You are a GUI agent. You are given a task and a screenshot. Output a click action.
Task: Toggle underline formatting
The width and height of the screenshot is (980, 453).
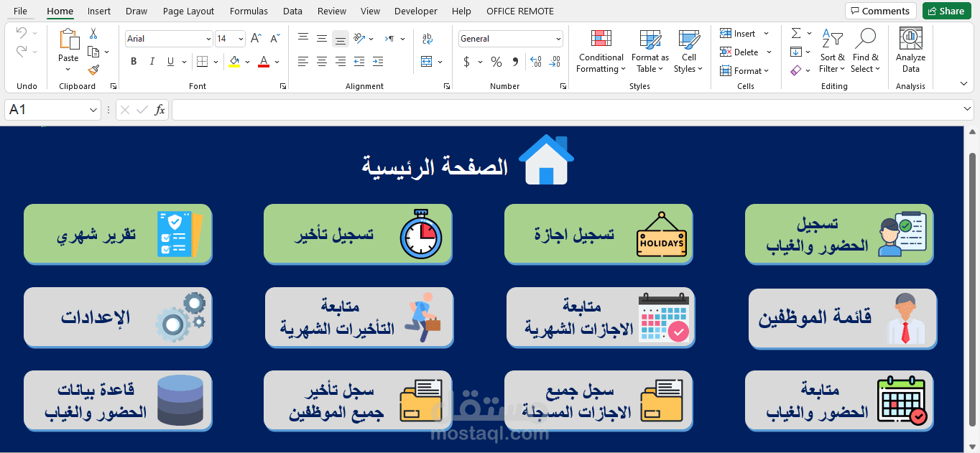(170, 61)
